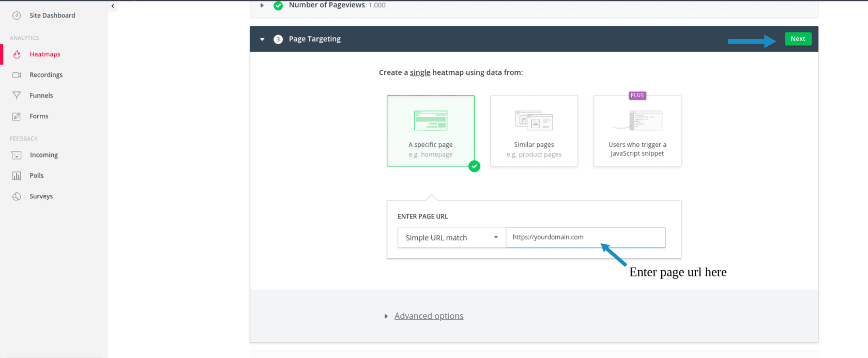Click the FEEDBACK section heading
The width and height of the screenshot is (868, 358).
pyautogui.click(x=24, y=138)
